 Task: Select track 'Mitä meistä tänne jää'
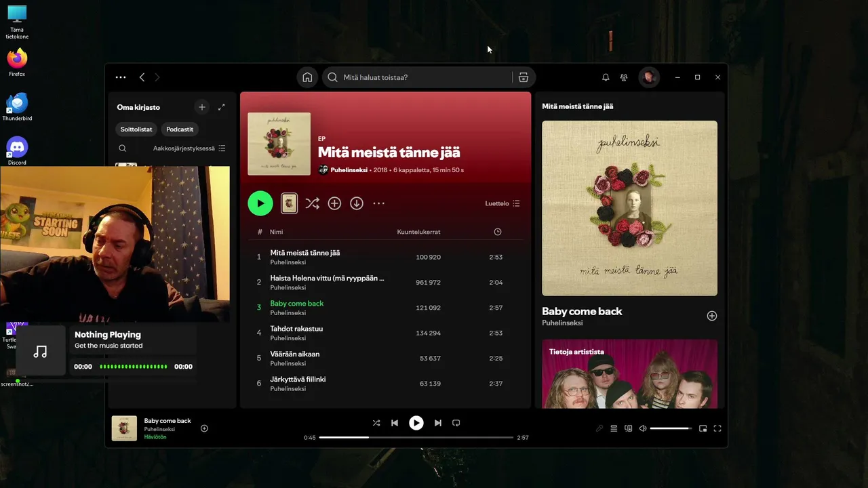[385, 257]
